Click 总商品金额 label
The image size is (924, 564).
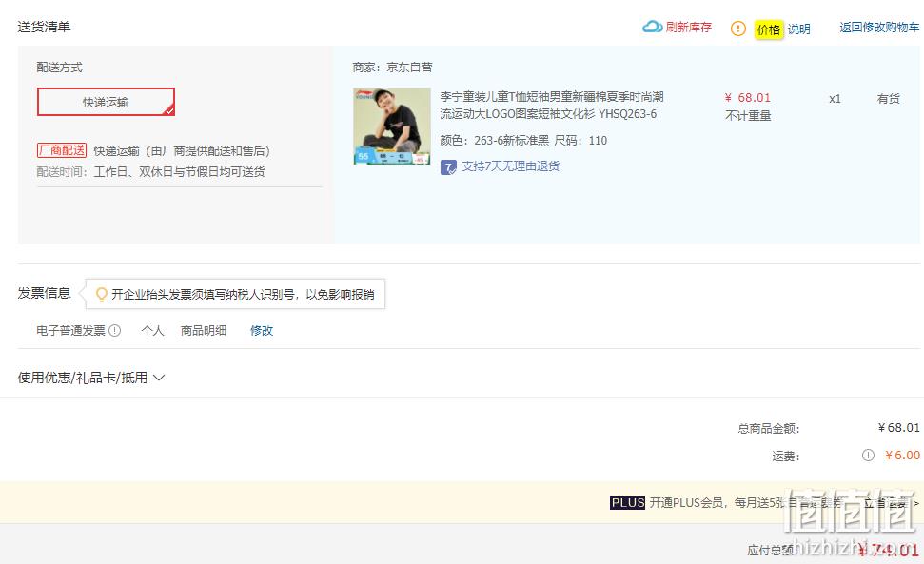pos(769,429)
